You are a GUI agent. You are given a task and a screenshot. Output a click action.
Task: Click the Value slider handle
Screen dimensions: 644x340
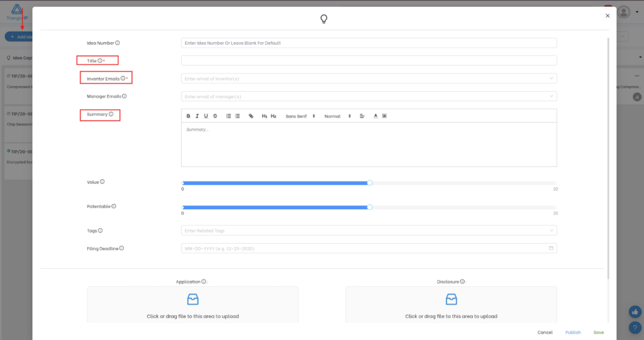coord(370,183)
